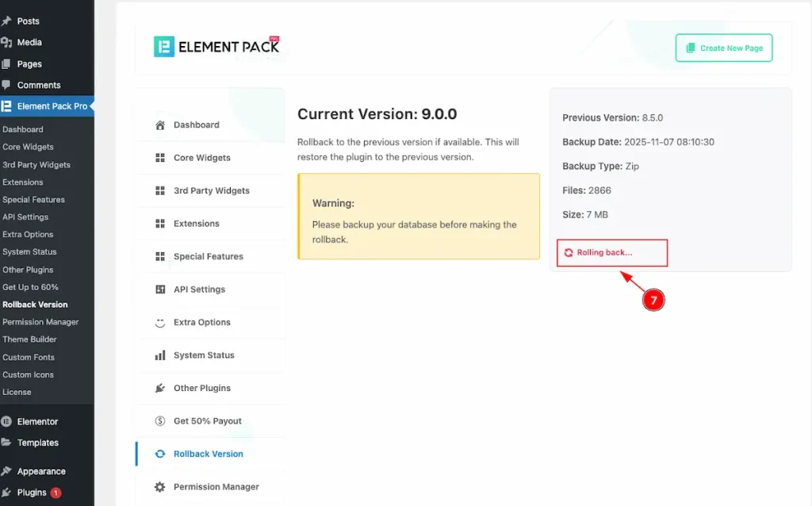Viewport: 812px width, 506px height.
Task: Click the Dashboard home icon in settings panel
Action: 160,125
